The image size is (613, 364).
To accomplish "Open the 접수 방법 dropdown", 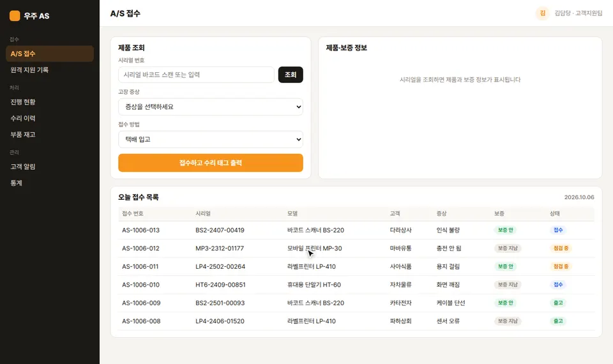I will coord(211,139).
